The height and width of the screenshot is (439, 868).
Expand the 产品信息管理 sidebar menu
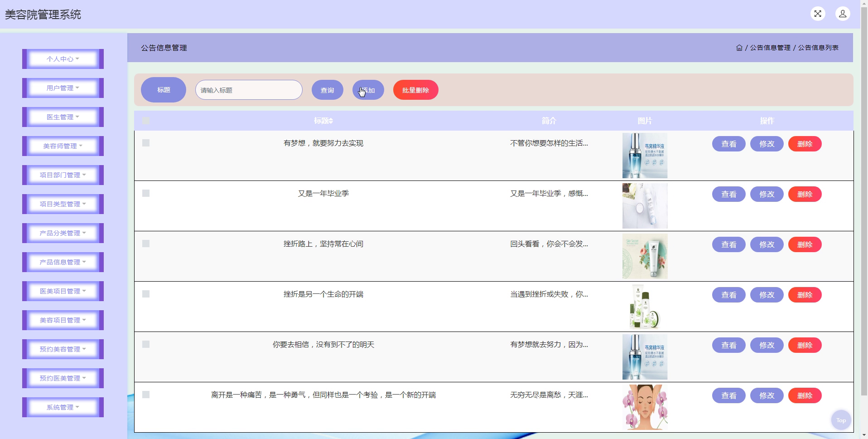[63, 262]
